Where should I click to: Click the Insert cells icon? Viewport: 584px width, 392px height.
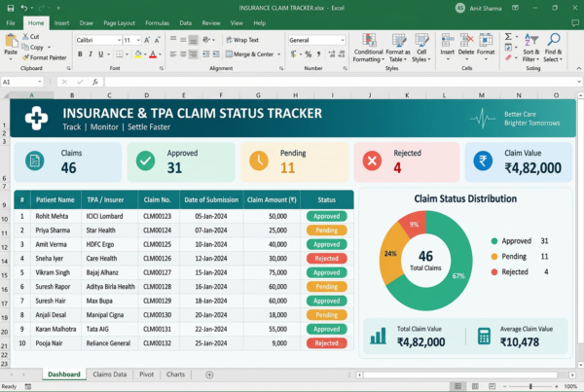(448, 41)
